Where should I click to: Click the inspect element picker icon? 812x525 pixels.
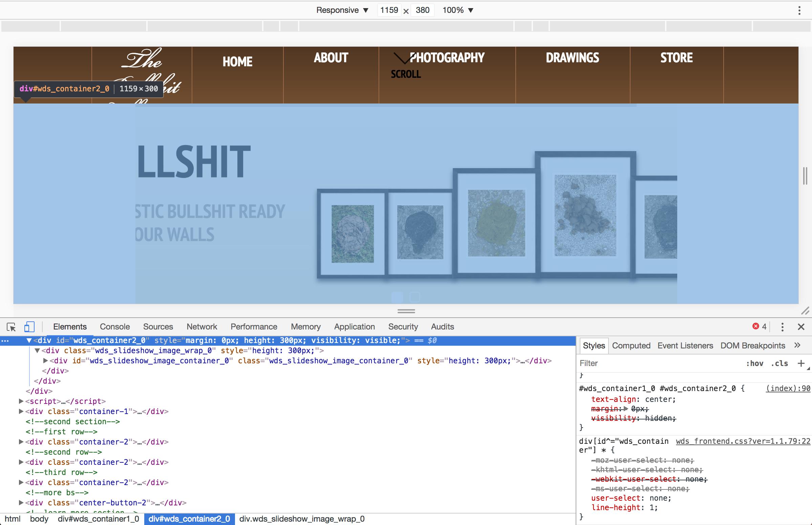pyautogui.click(x=11, y=327)
